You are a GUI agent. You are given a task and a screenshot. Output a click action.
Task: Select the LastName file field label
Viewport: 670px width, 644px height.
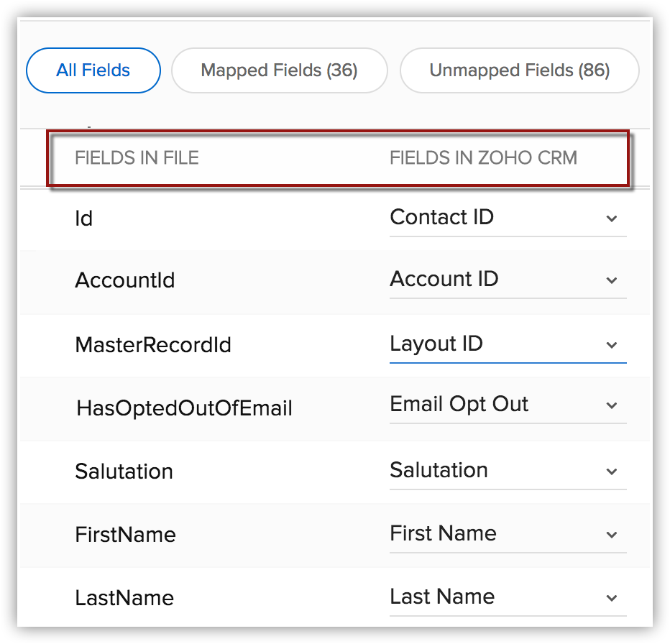tap(124, 598)
